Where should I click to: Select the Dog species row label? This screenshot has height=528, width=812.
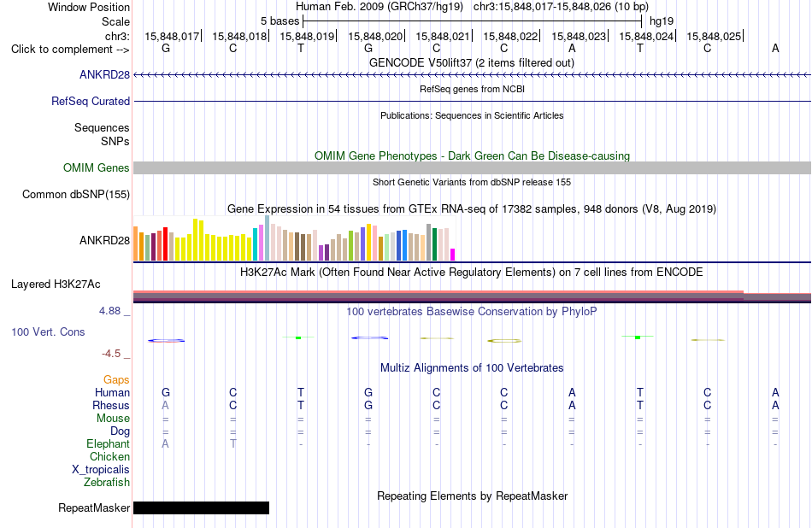(120, 431)
